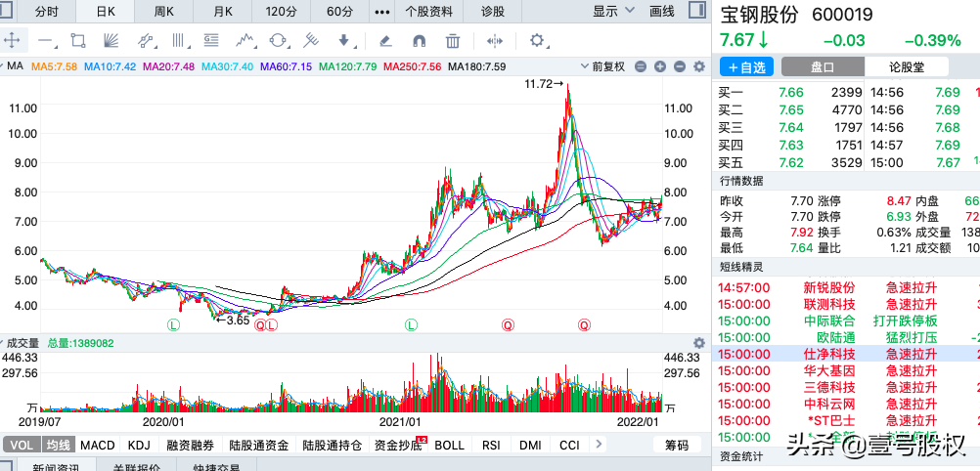
Task: Toggle the magnet snap icon
Action: [x=420, y=41]
